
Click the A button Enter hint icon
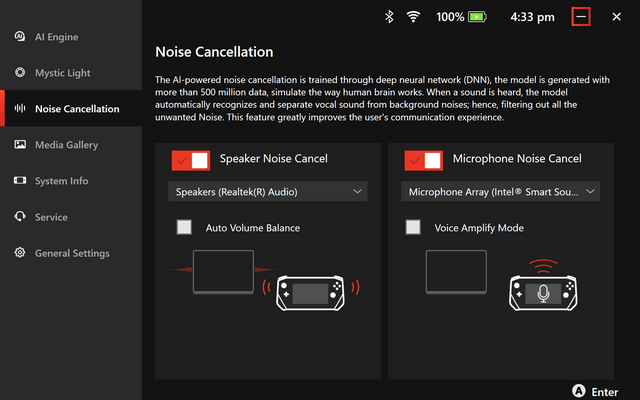tap(578, 391)
